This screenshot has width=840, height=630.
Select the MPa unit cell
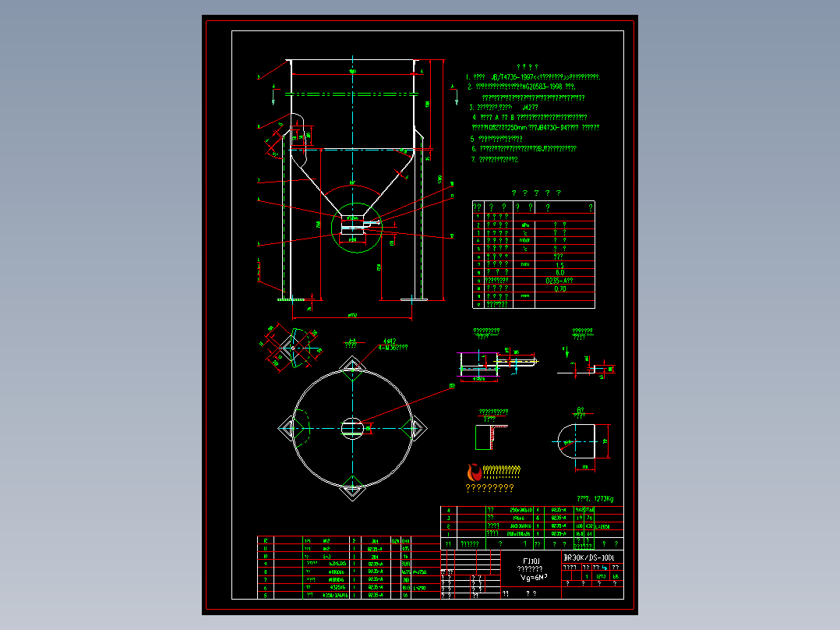coord(525,226)
